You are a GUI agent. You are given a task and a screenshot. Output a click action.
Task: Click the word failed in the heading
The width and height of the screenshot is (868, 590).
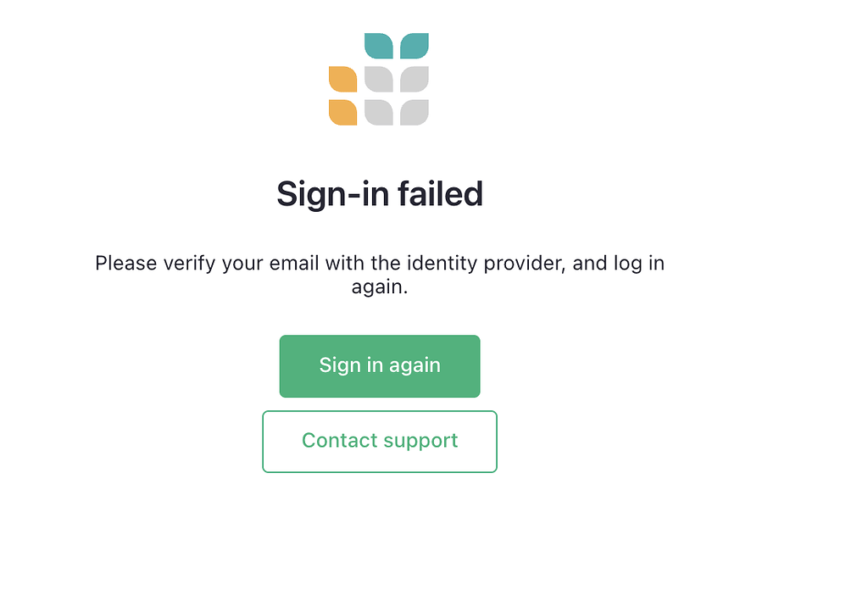[x=440, y=193]
